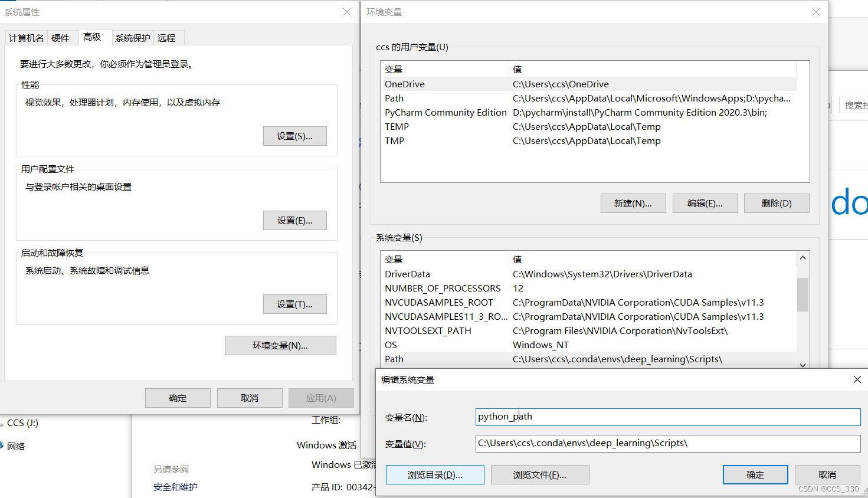
Task: Close the 系统属性 window
Action: tap(347, 12)
